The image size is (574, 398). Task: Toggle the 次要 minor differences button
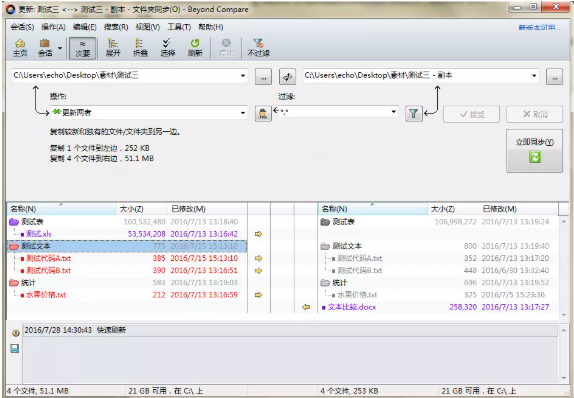click(83, 48)
